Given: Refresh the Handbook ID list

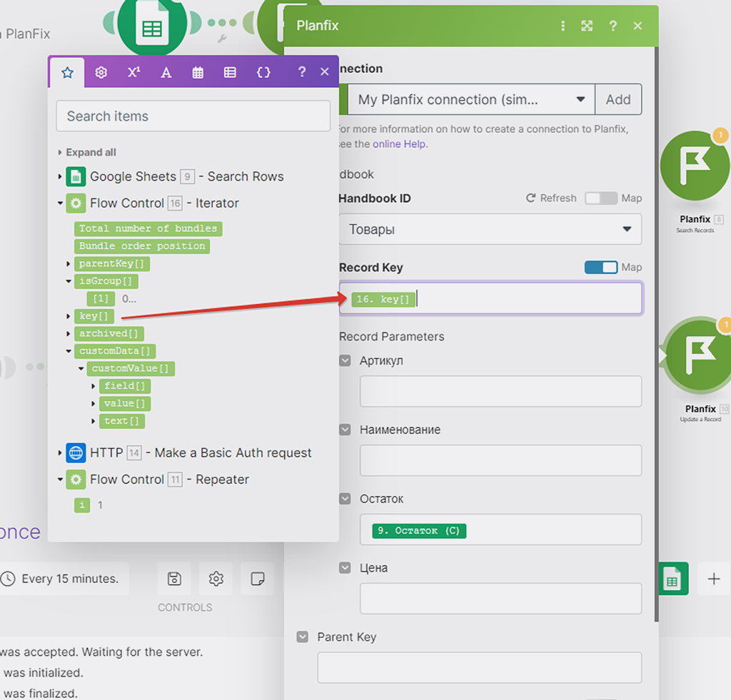Looking at the screenshot, I should click(x=551, y=198).
